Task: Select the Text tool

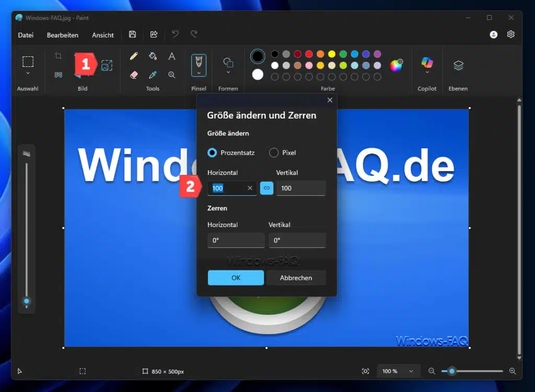Action: pos(171,56)
